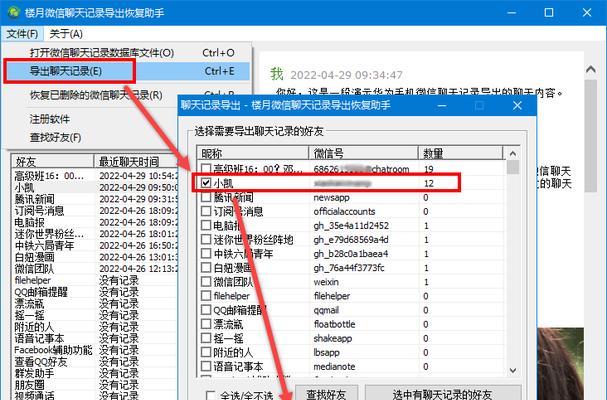Select 恢复已删除的微信聊天记录(R) menu entry
The image size is (607, 400).
click(96, 95)
